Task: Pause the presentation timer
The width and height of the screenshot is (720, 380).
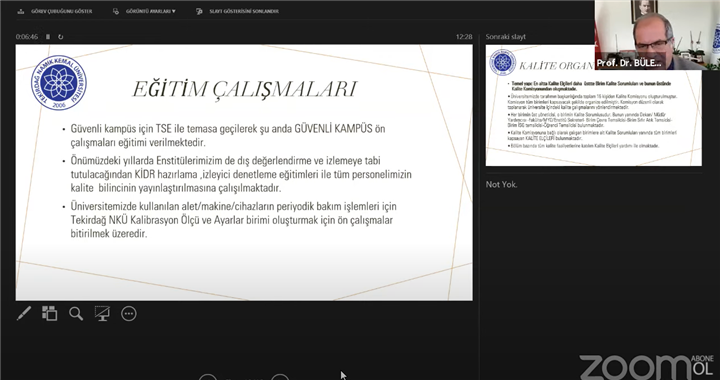Action: [48, 37]
